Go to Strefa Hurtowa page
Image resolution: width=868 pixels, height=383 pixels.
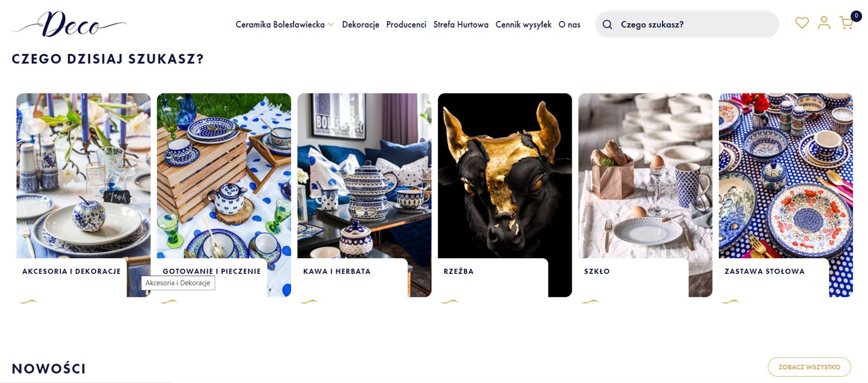(461, 24)
